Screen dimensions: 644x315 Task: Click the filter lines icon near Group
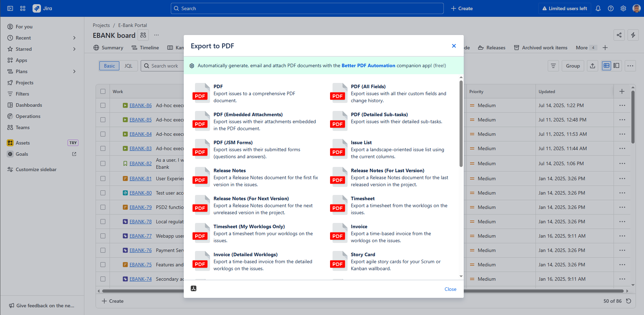point(553,66)
